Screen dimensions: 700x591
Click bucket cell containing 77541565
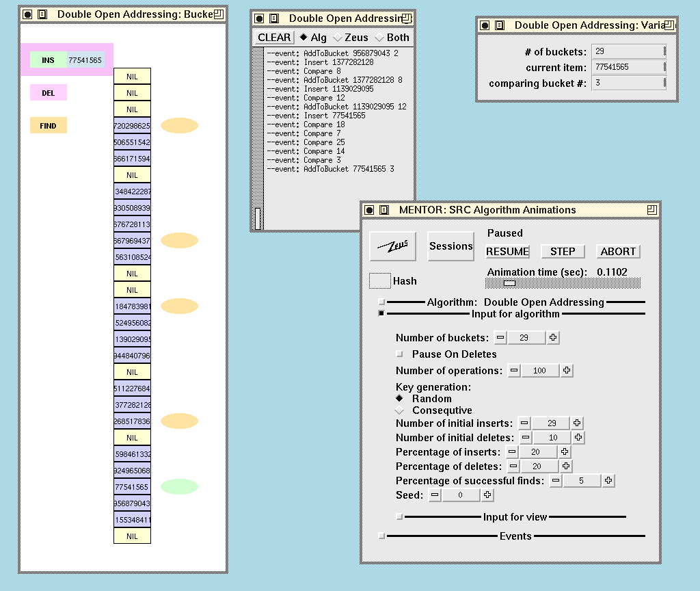coord(132,487)
